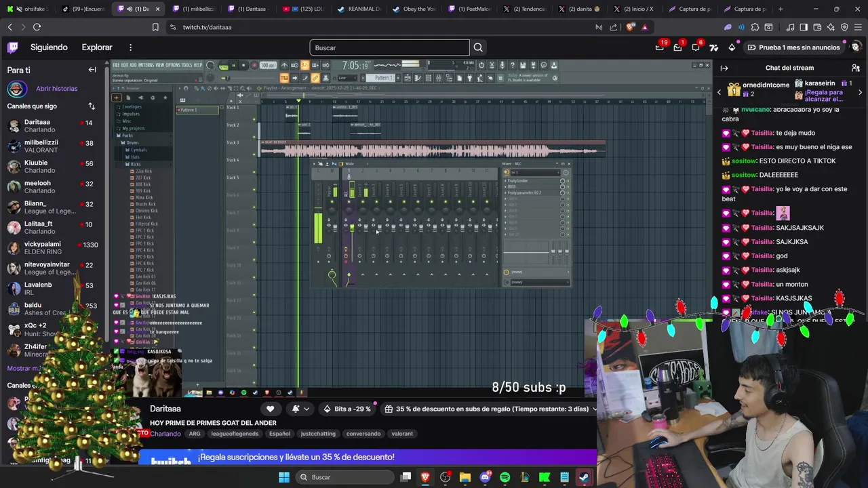Screen dimensions: 868x488
Task: Click the 'Bits a -29 %' button
Action: [347, 409]
